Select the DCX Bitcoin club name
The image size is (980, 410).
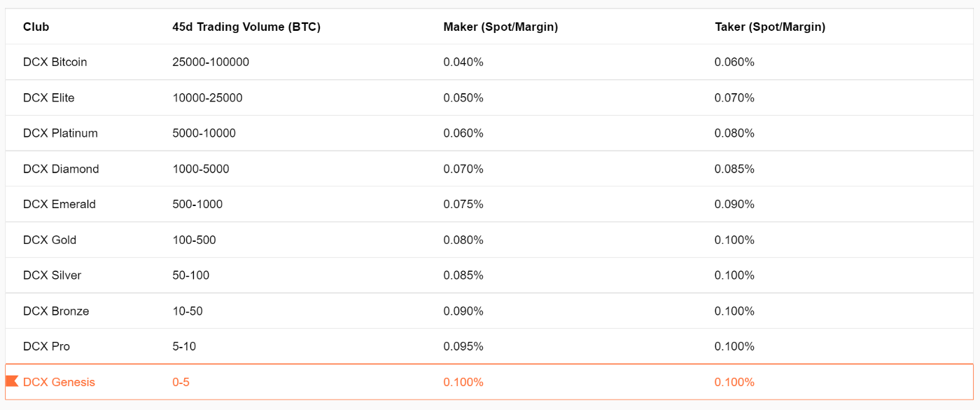(x=55, y=62)
